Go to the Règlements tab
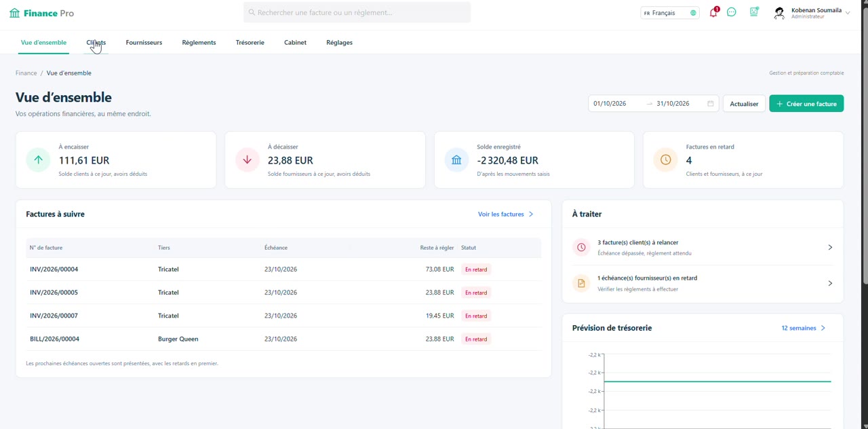This screenshot has height=429, width=868. click(199, 43)
